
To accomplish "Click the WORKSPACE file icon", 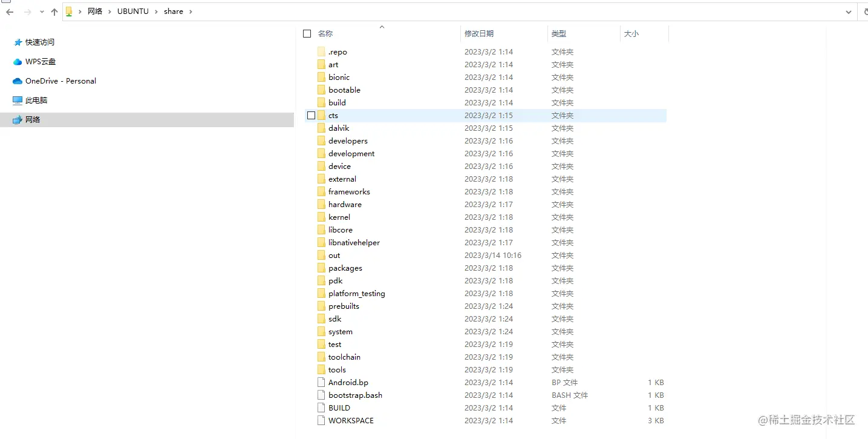I will [321, 420].
